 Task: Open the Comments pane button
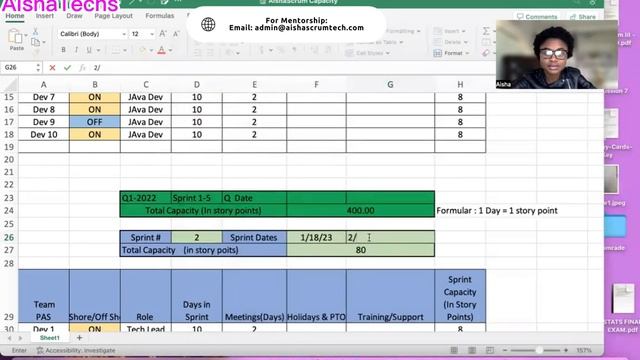pyautogui.click(x=537, y=17)
